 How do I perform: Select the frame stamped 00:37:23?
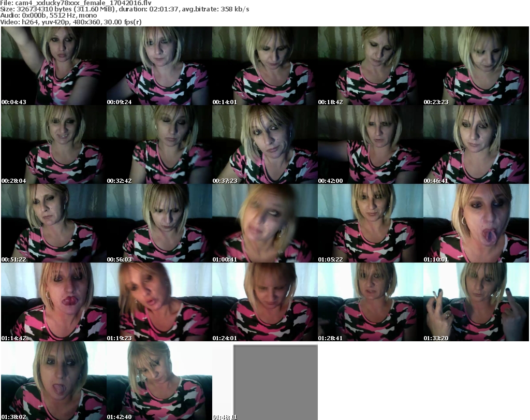265,144
